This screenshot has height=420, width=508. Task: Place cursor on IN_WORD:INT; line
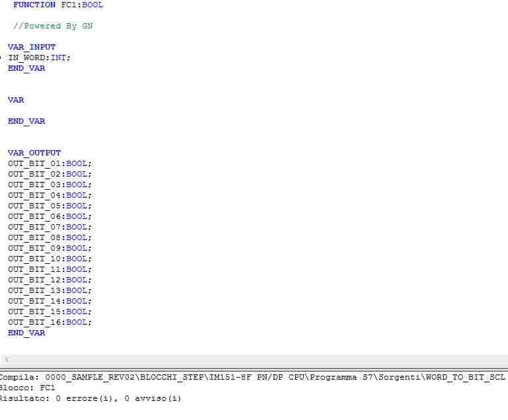tap(39, 58)
